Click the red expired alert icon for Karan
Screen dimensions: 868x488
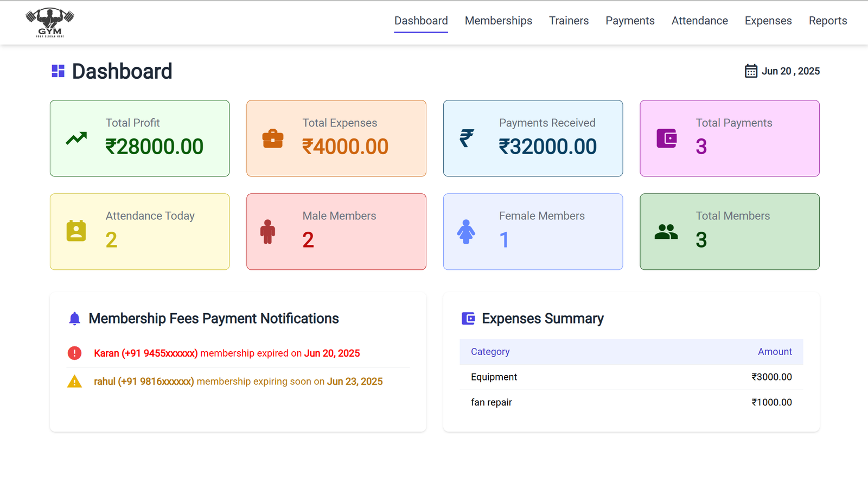(74, 353)
